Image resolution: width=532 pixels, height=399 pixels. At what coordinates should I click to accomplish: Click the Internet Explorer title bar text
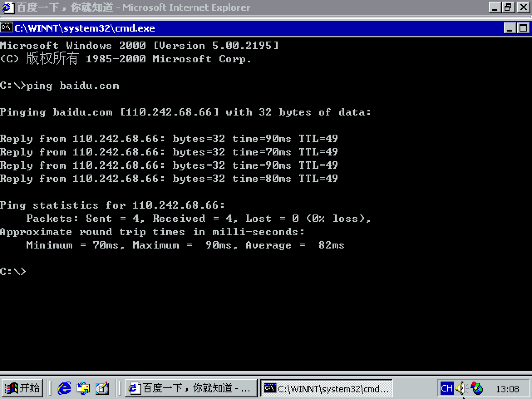pos(133,7)
